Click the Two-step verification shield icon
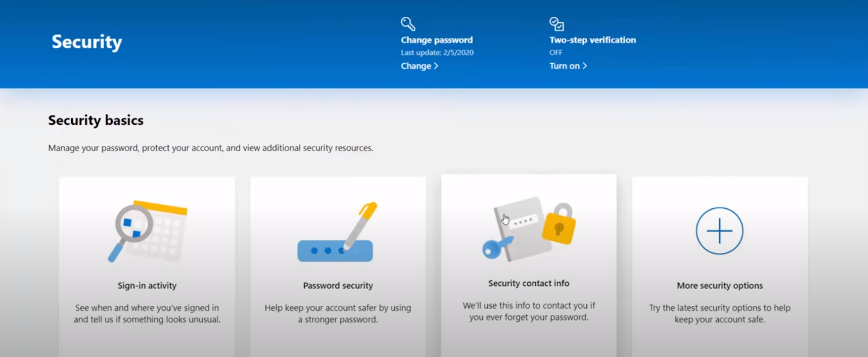 pyautogui.click(x=557, y=24)
